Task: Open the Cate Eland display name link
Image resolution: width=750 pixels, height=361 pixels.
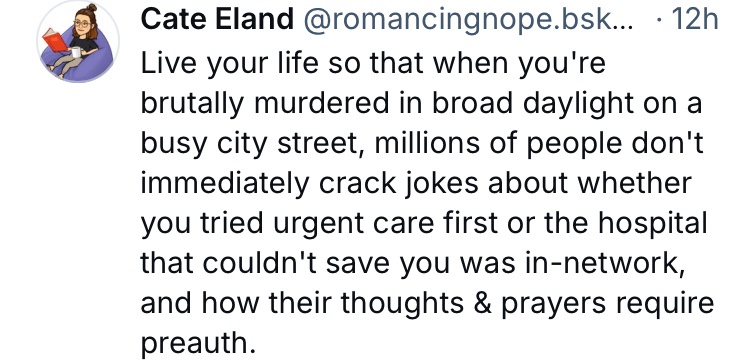Action: (217, 20)
